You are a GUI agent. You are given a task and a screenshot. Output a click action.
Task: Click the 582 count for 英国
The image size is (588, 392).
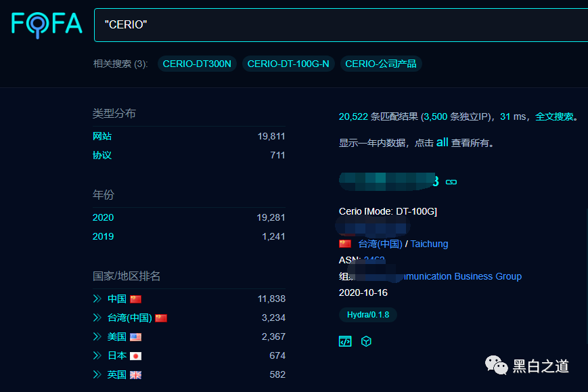tap(277, 374)
